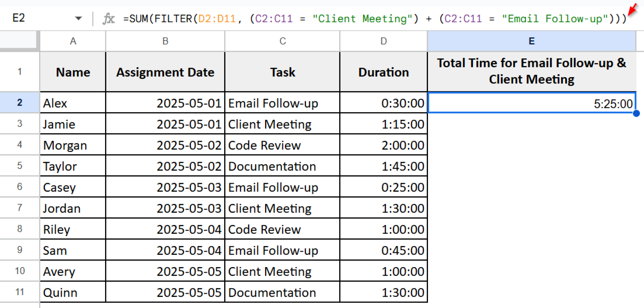Select the fill handle on cell E2
This screenshot has height=308, width=644.
636,114
